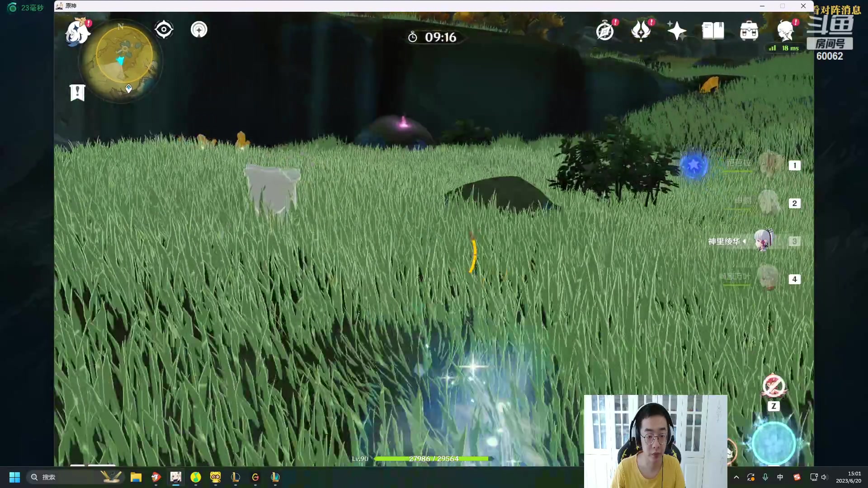
Task: Activate the glowing Elemental Burst button
Action: tap(774, 444)
